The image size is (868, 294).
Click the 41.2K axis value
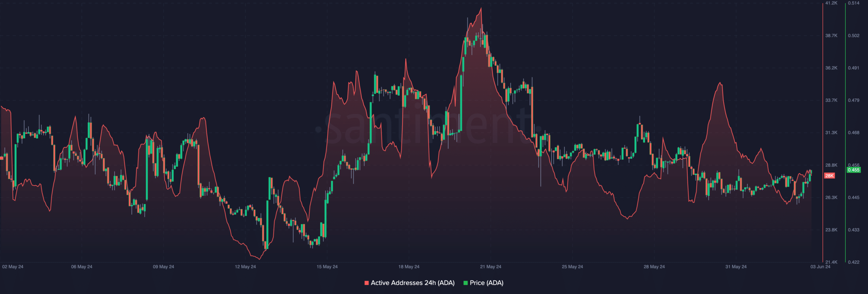(x=831, y=3)
